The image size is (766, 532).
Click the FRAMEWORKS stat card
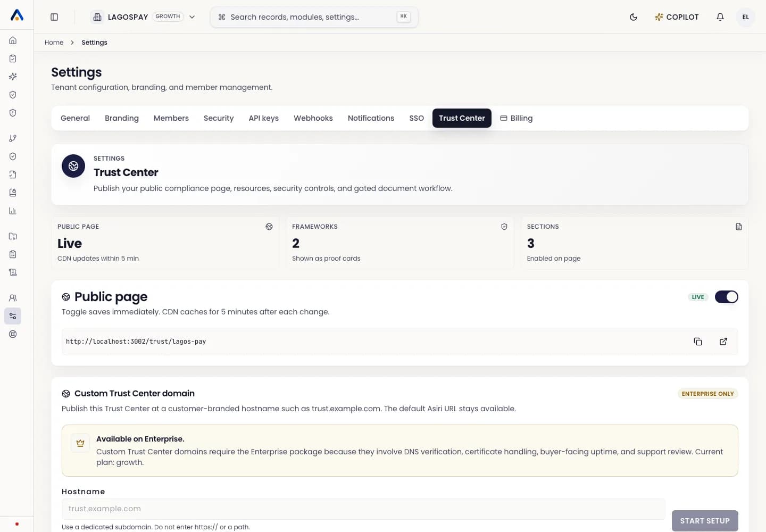click(399, 243)
